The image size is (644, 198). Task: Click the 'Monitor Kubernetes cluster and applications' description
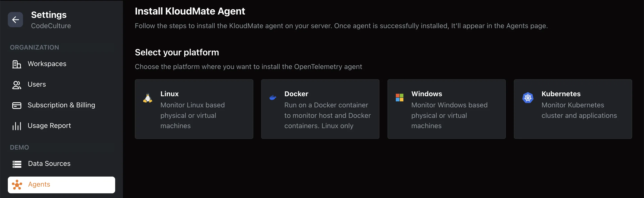click(x=579, y=110)
